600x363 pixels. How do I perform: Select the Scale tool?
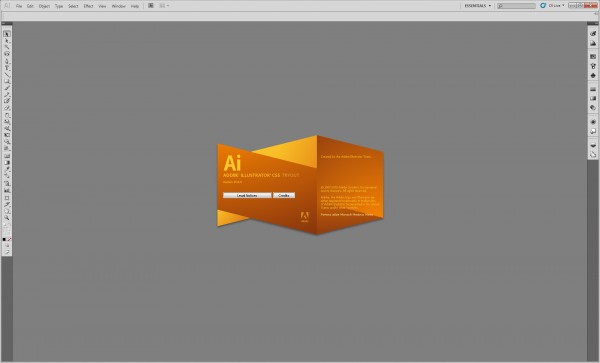coord(7,122)
